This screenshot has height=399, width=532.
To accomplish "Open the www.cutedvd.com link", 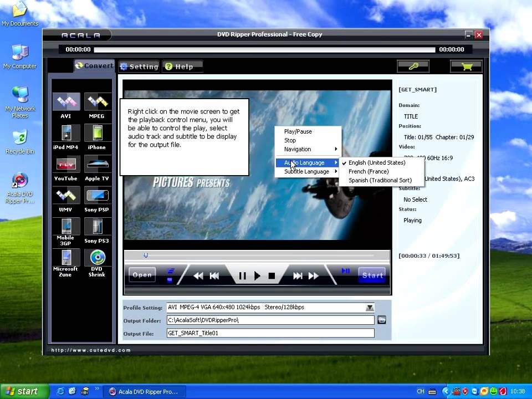I will 91,350.
